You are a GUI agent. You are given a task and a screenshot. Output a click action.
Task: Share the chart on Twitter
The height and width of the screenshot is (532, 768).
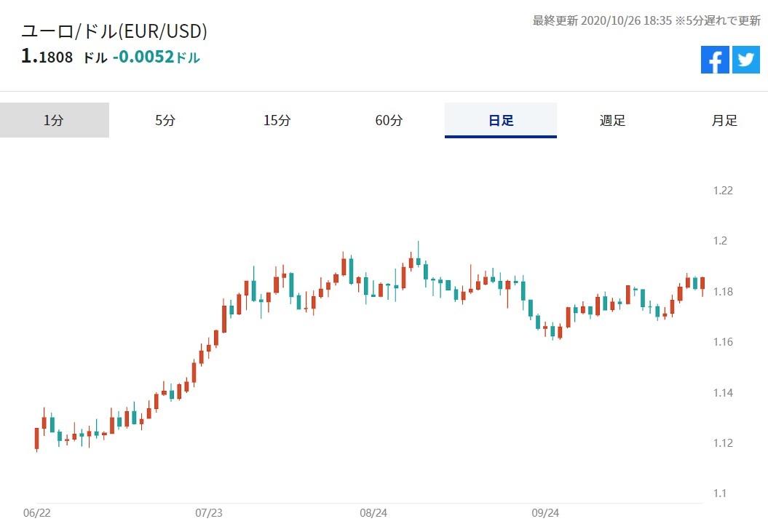click(x=746, y=60)
